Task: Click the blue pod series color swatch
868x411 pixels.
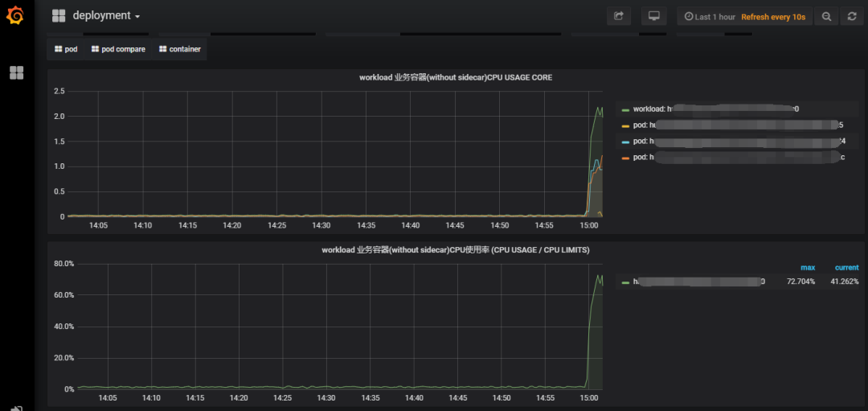Action: [x=625, y=142]
